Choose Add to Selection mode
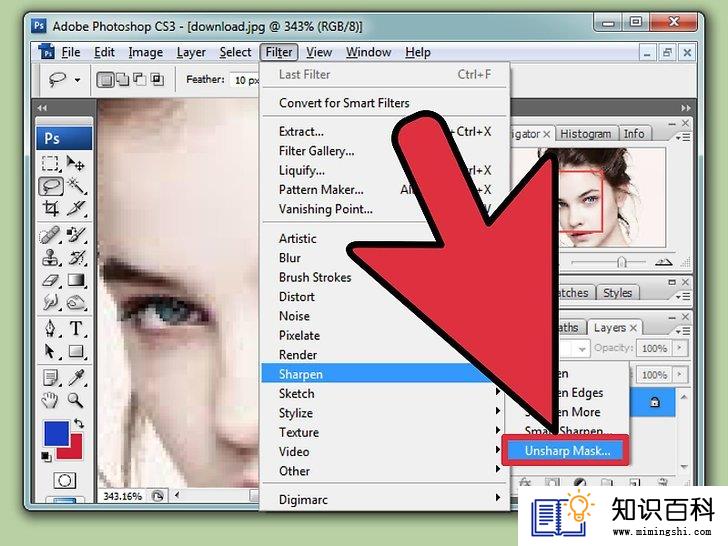The image size is (728, 546). point(123,79)
